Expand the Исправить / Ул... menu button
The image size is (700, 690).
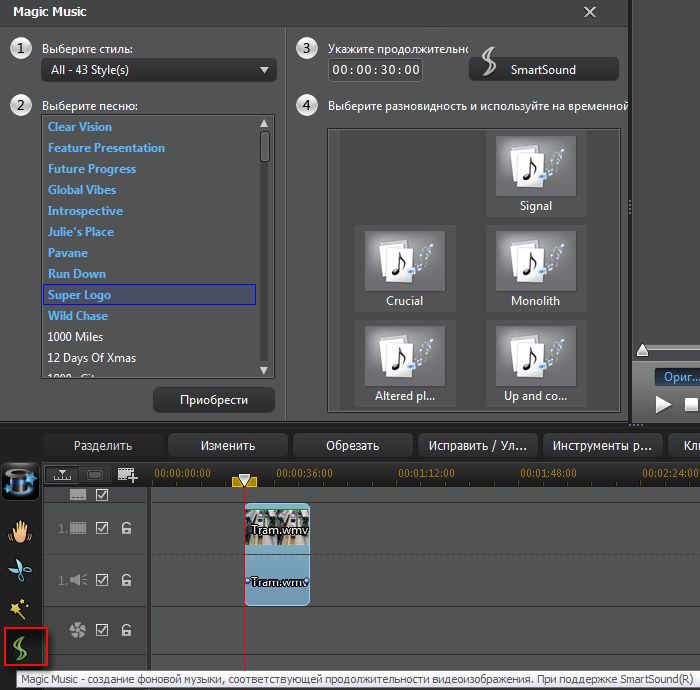click(478, 445)
